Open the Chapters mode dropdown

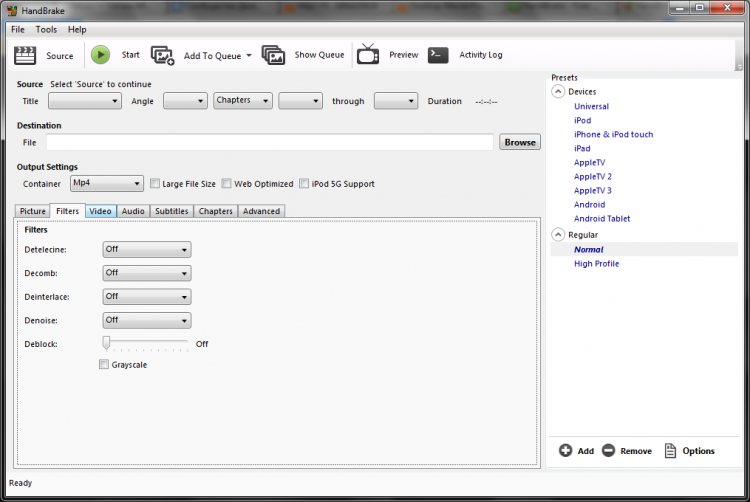coord(243,100)
